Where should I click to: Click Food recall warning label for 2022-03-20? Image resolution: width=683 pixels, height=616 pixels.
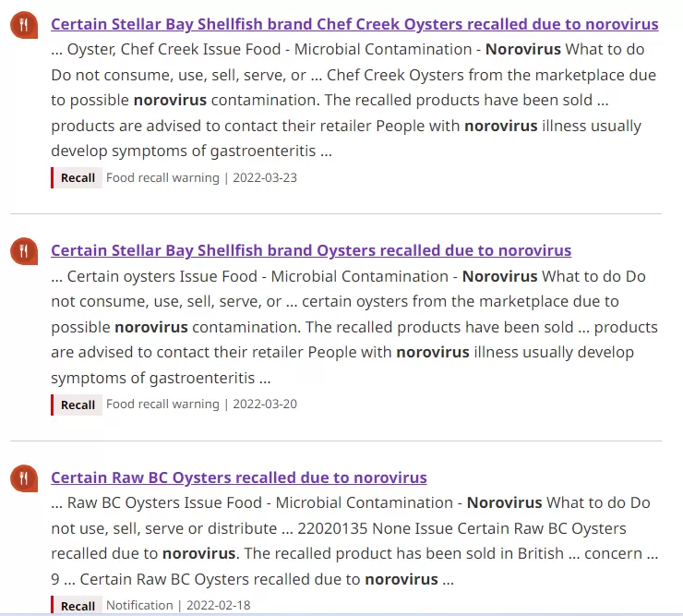pyautogui.click(x=163, y=405)
